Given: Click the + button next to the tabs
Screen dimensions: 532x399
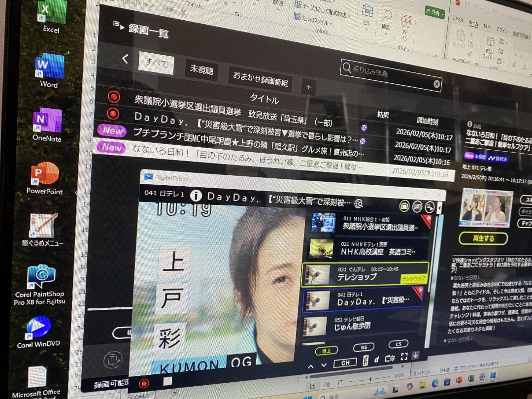Looking at the screenshot, I should (308, 87).
